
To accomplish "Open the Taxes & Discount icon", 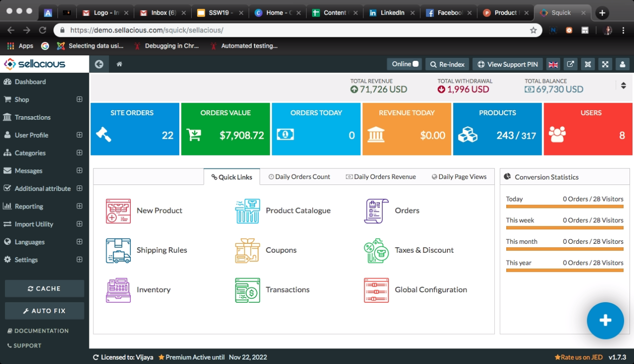I will point(376,250).
